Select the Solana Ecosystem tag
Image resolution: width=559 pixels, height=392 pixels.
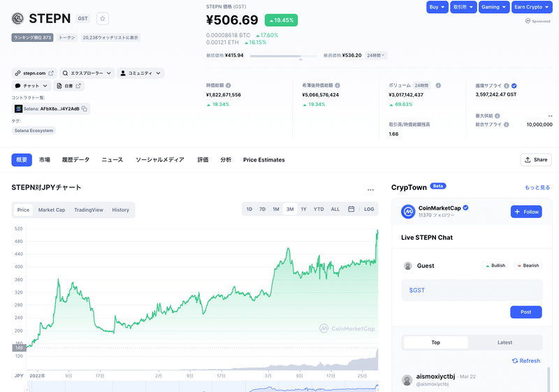click(x=34, y=131)
